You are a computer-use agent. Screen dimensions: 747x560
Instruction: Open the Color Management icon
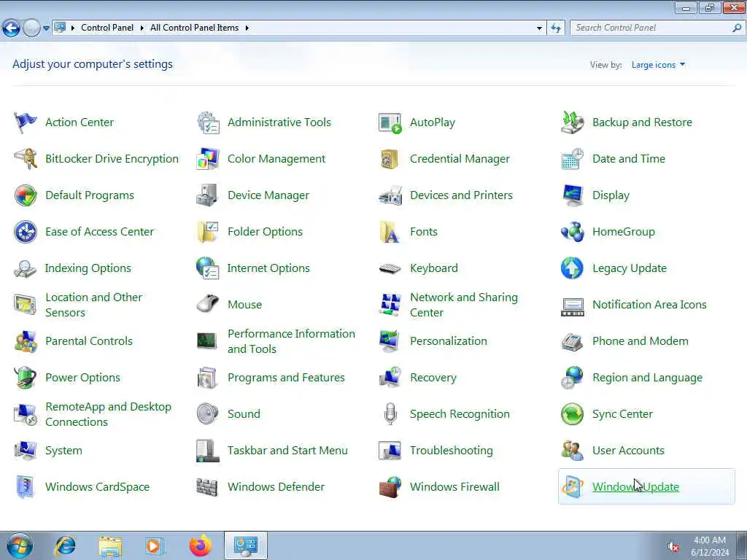coord(208,158)
